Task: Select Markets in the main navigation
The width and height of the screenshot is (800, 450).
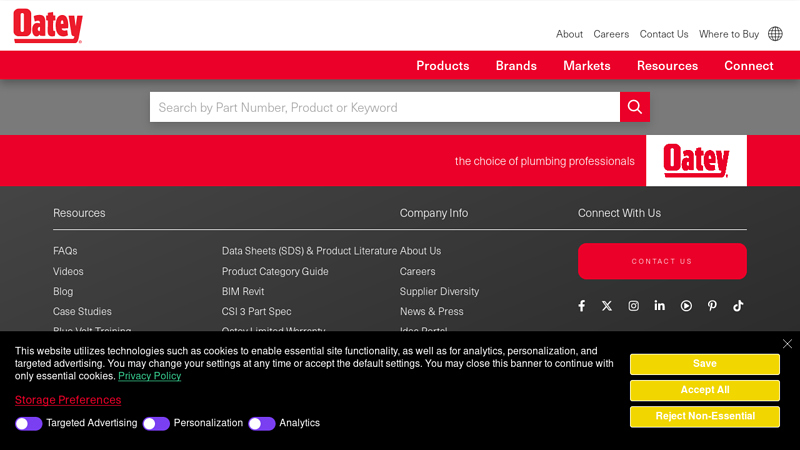Action: [586, 66]
